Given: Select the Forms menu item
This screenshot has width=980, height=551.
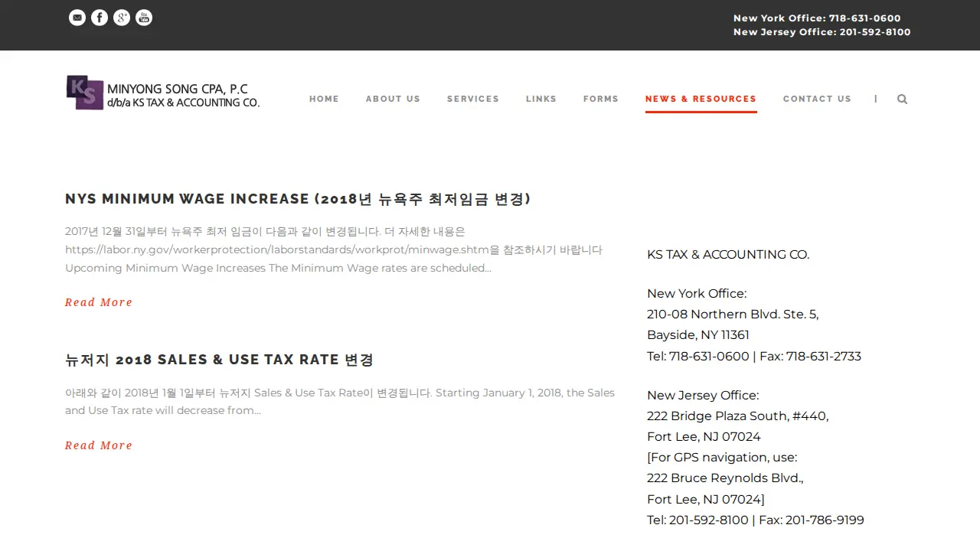Looking at the screenshot, I should pyautogui.click(x=601, y=99).
